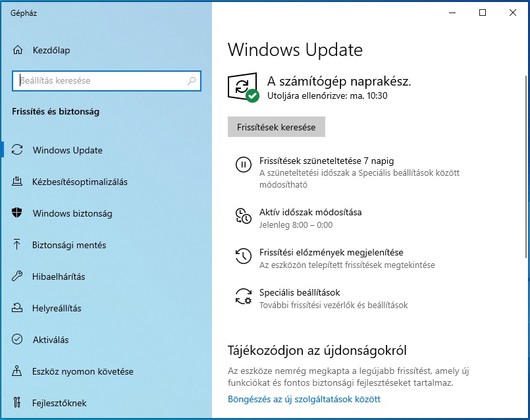
Task: Click the vertical scrollbar on the right pane
Action: 525,167
